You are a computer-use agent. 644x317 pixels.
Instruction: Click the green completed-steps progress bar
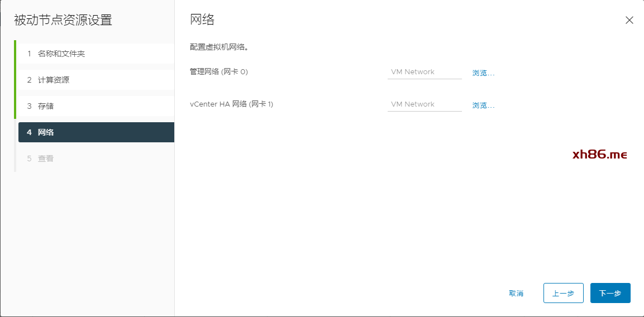[15, 79]
